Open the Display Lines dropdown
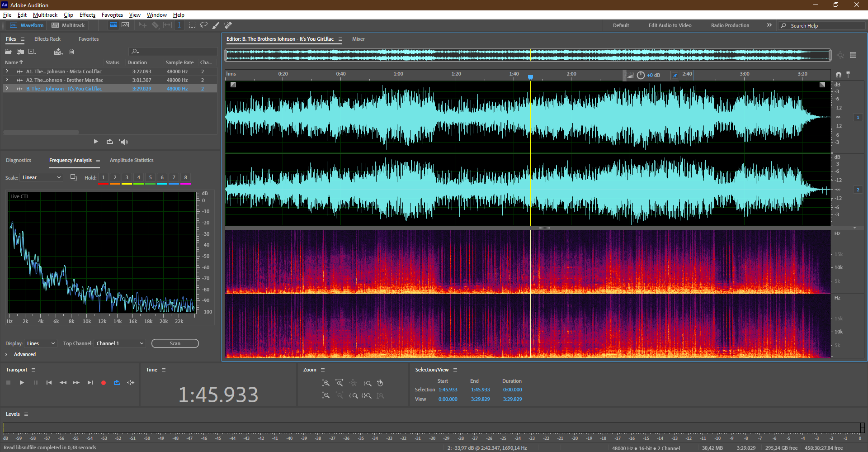The height and width of the screenshot is (452, 868). (x=41, y=343)
